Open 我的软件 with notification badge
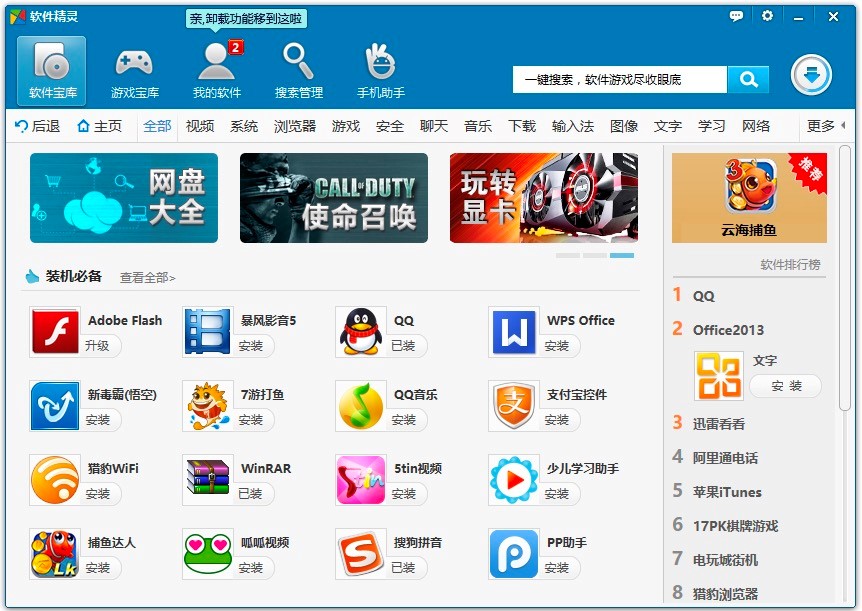Viewport: 862px width, 611px height. point(217,70)
